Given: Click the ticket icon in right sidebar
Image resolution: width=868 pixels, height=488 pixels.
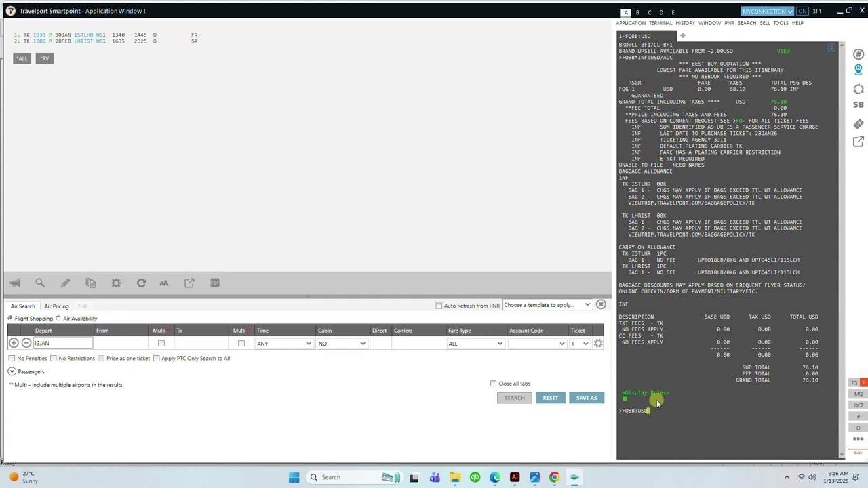Looking at the screenshot, I should tap(859, 124).
